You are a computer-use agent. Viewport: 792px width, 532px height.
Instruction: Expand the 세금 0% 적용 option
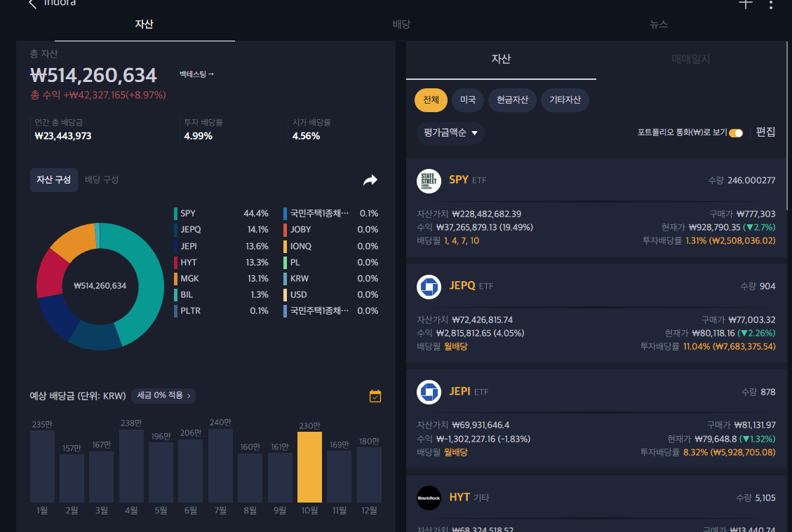point(163,396)
